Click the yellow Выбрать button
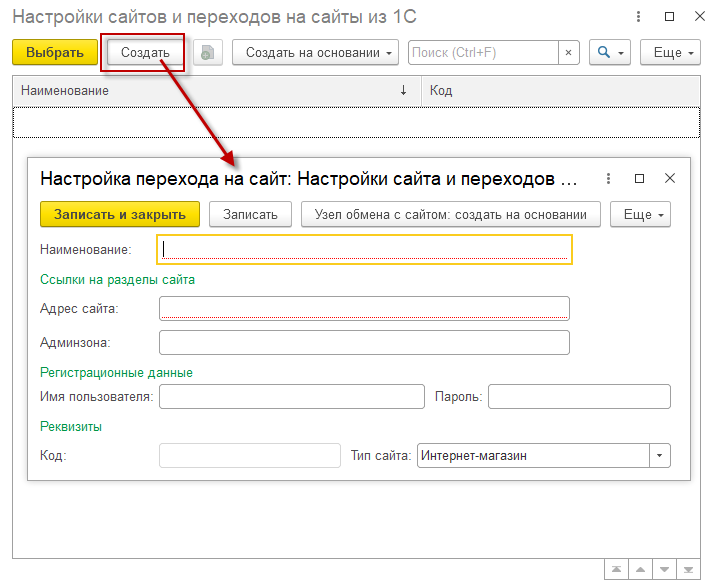This screenshot has height=587, width=717. point(55,53)
